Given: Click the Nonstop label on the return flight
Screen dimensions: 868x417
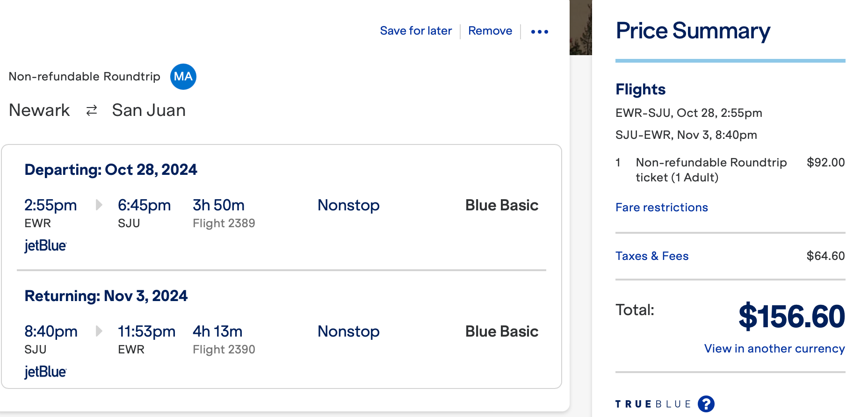Looking at the screenshot, I should [x=348, y=331].
